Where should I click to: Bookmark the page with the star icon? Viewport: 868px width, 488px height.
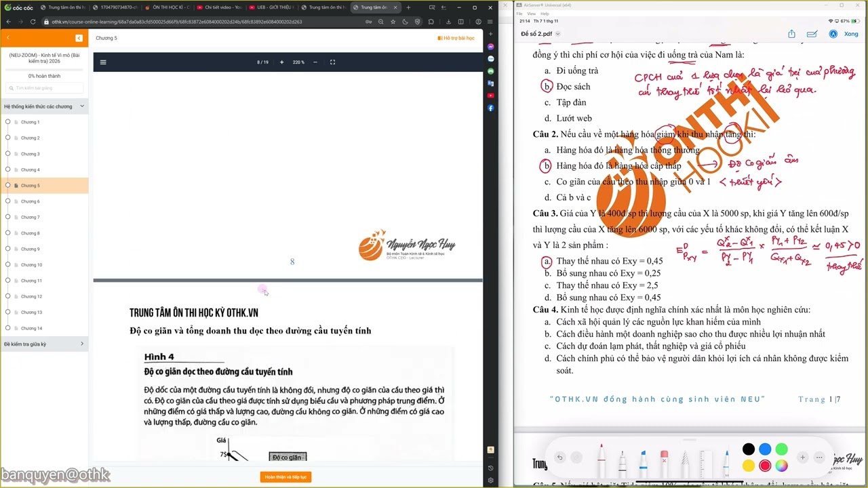[393, 22]
